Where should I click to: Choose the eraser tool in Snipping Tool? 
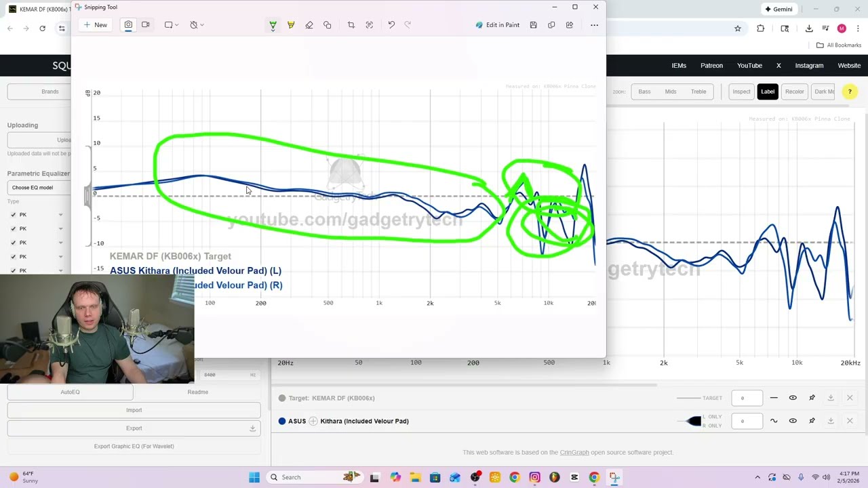coord(309,24)
